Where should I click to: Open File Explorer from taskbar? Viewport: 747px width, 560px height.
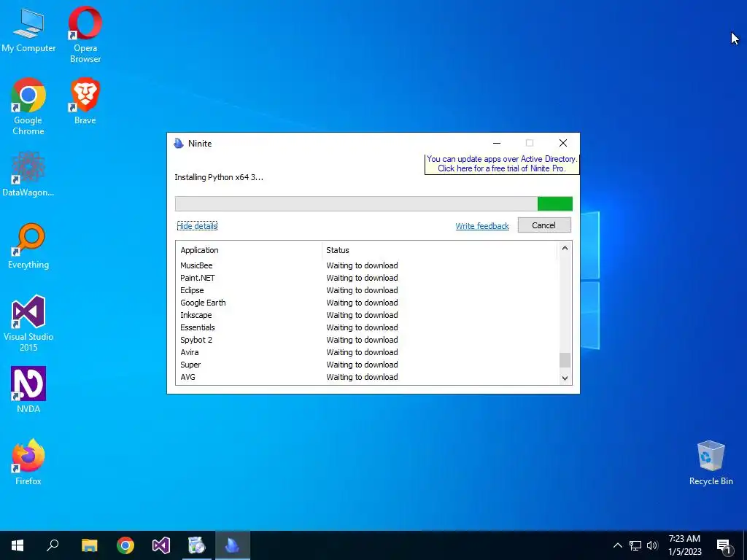(x=89, y=545)
